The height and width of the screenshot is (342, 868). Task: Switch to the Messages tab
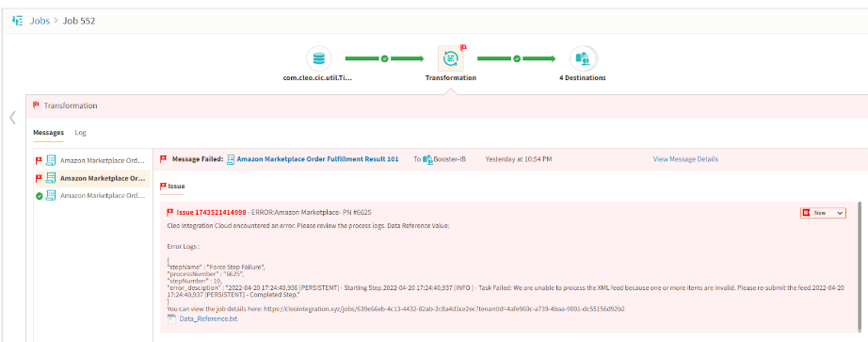point(48,133)
